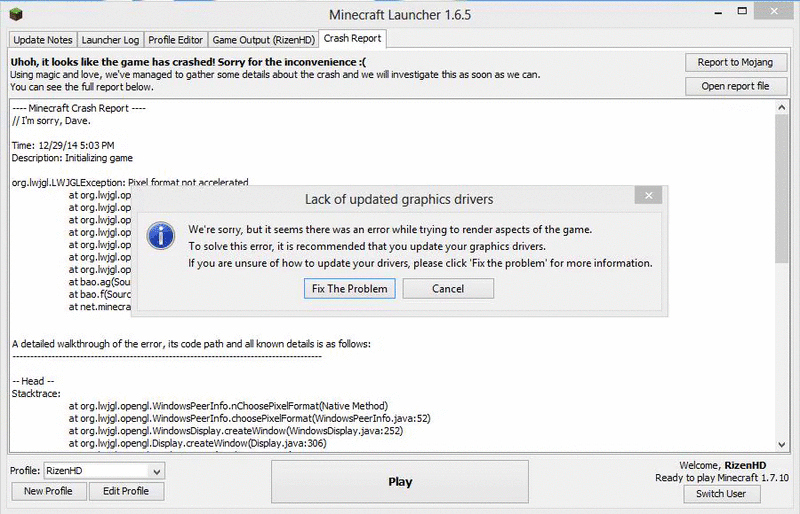Close the Minecraft Launcher window

[x=774, y=11]
